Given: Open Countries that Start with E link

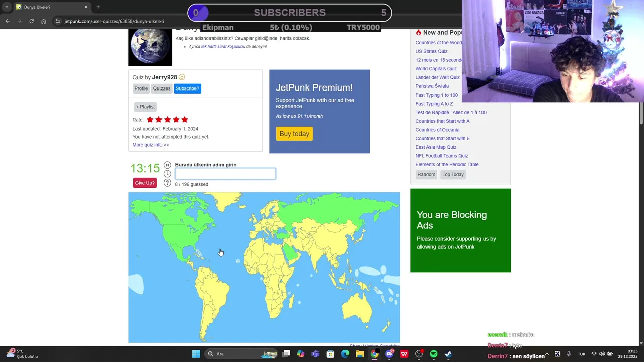Looking at the screenshot, I should point(442,138).
